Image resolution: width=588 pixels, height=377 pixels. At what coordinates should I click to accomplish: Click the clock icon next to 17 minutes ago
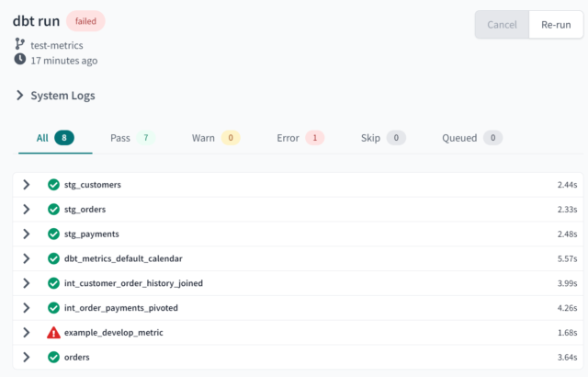tap(20, 59)
